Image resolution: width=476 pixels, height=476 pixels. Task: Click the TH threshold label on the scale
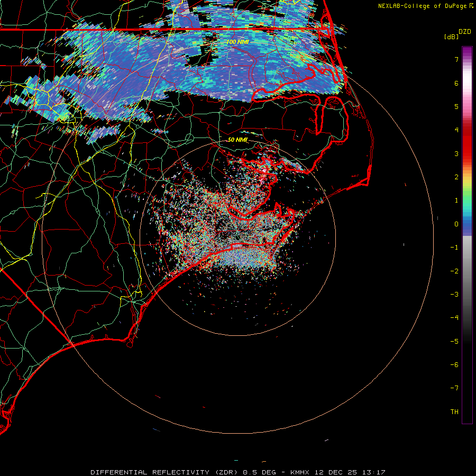(454, 412)
